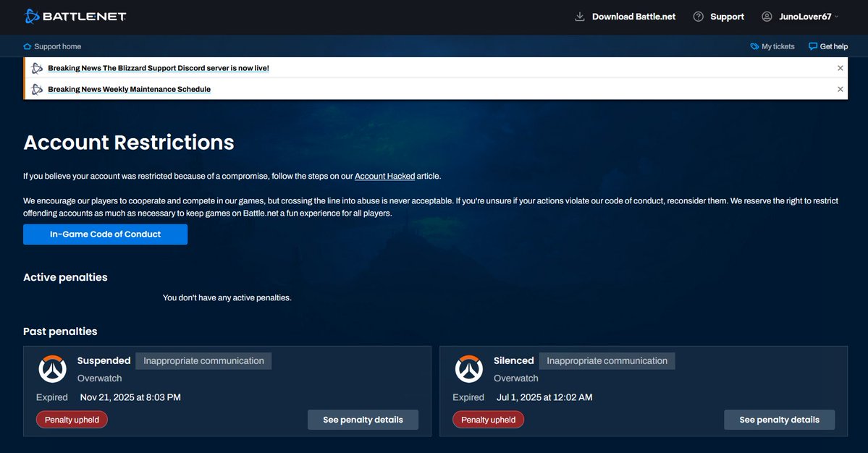The height and width of the screenshot is (453, 868).
Task: Click Blizzard icon beside Weekly Maintenance news
Action: (x=37, y=89)
